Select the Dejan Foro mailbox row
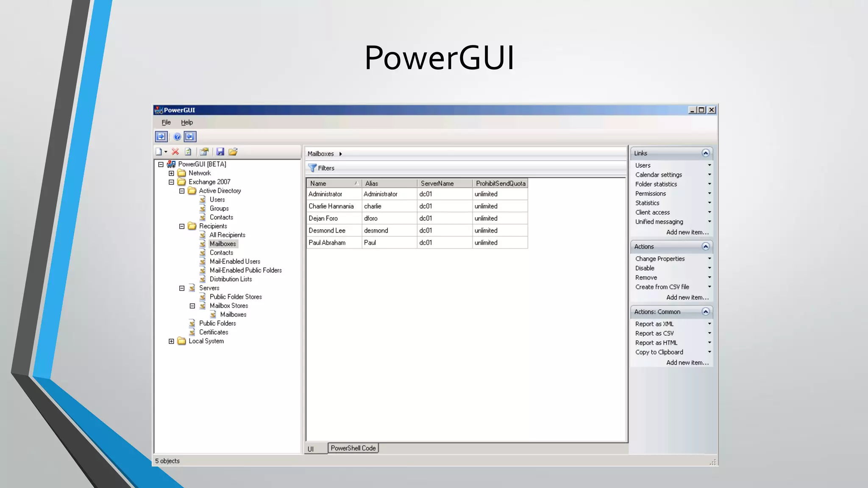 417,219
